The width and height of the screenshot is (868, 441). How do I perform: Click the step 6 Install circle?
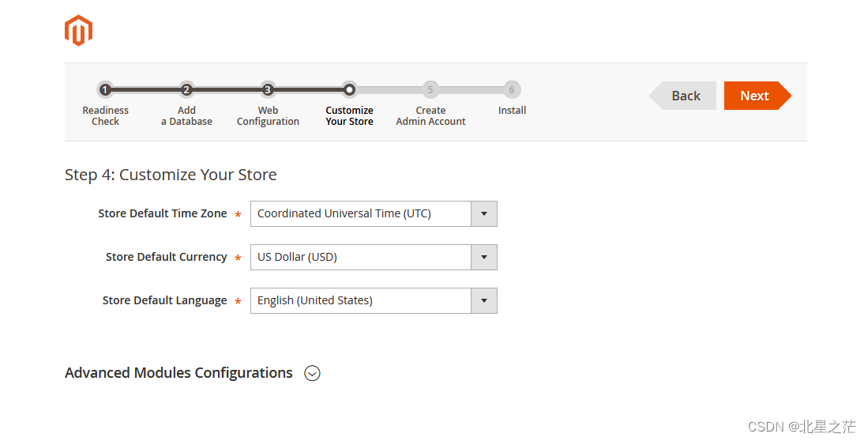tap(512, 90)
